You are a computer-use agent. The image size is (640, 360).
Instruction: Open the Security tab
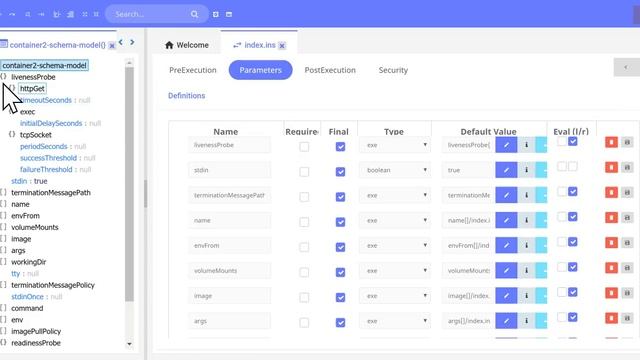[x=393, y=70]
